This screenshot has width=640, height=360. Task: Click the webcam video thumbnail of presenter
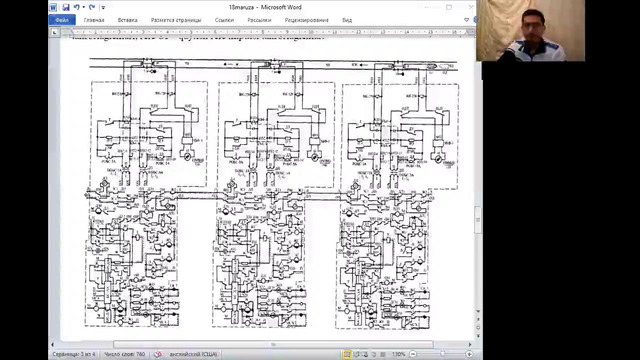click(x=530, y=31)
